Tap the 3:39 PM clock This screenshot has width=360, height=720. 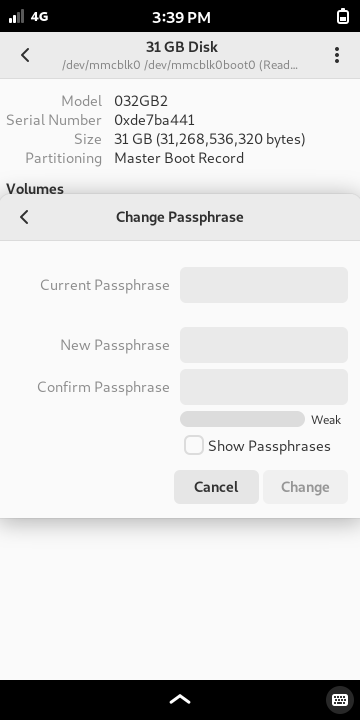tap(181, 17)
